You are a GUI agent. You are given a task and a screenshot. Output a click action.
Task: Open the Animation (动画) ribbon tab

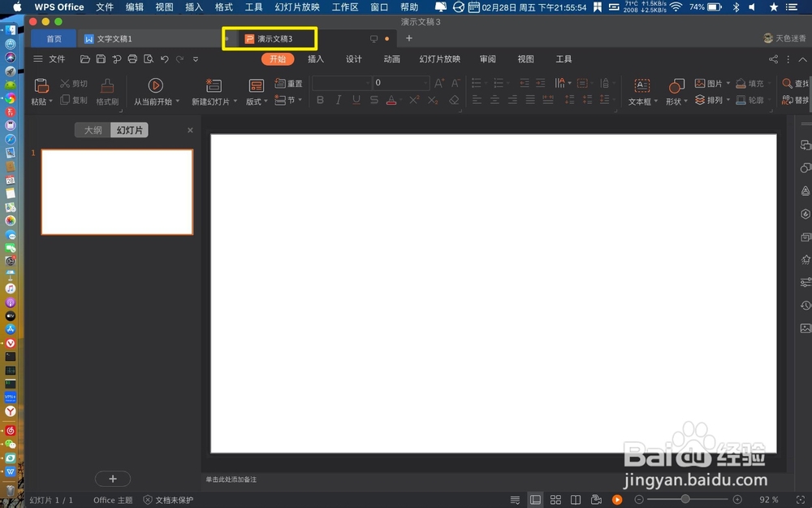click(x=391, y=59)
